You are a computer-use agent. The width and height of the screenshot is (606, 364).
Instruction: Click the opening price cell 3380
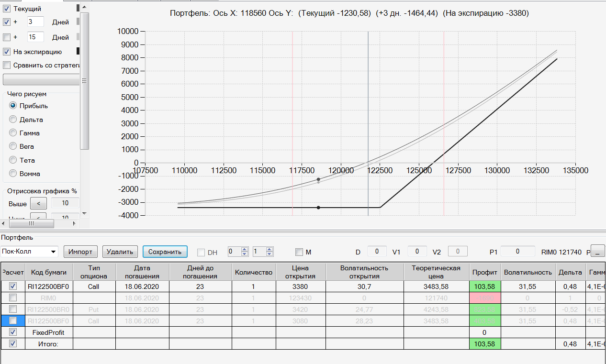click(x=301, y=286)
